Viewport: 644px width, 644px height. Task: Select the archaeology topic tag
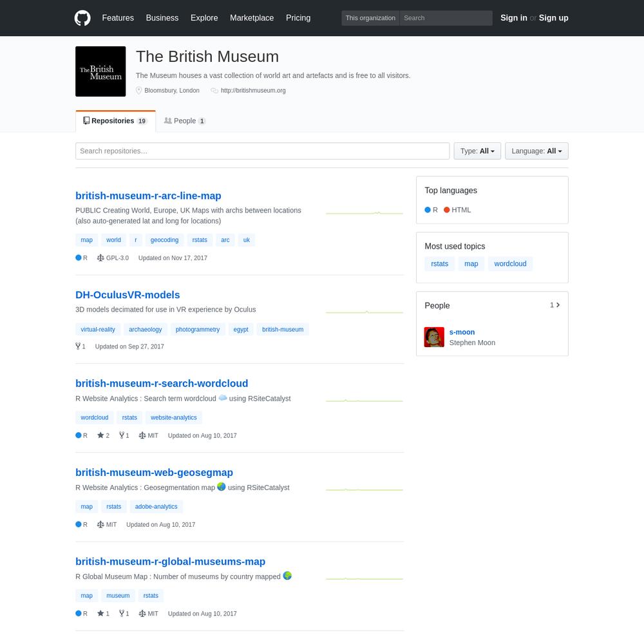(x=146, y=329)
